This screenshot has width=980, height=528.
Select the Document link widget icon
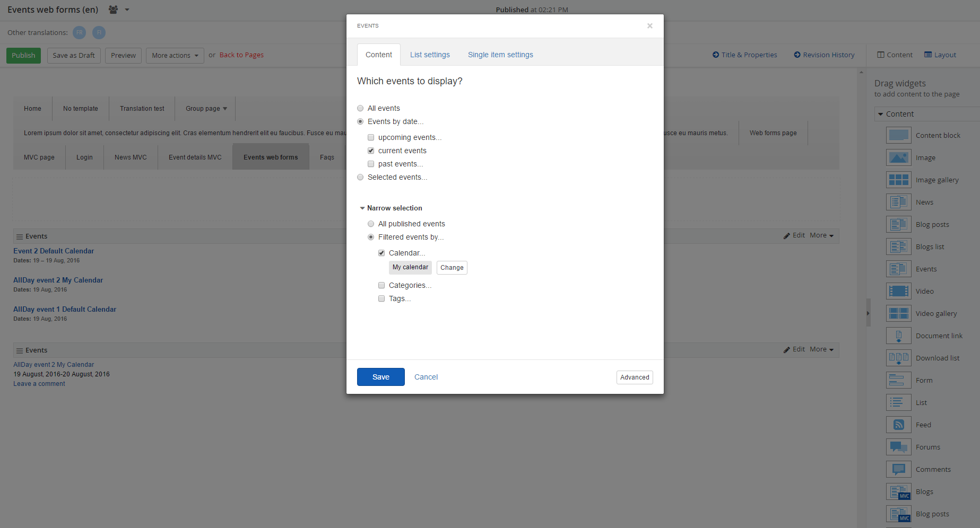(x=898, y=336)
